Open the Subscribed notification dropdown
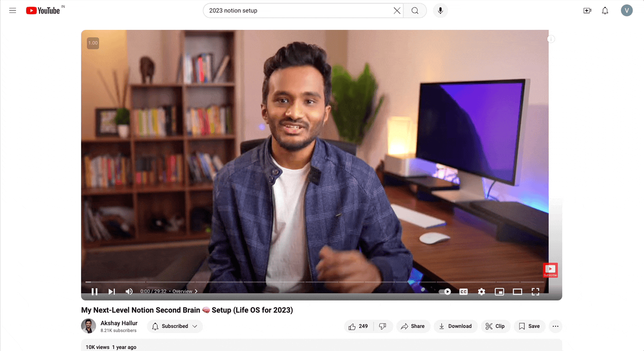Image resolution: width=644 pixels, height=351 pixels. point(175,326)
